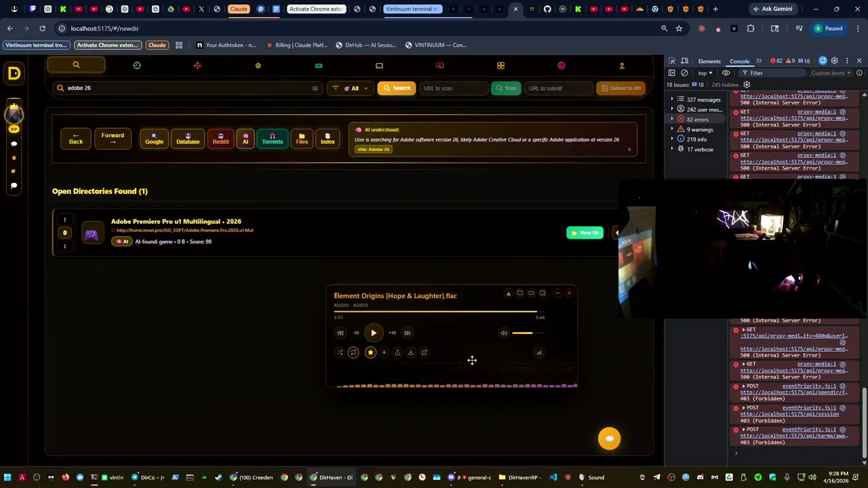Open the pink video navigation tab
Image resolution: width=868 pixels, height=488 pixels.
tap(440, 65)
